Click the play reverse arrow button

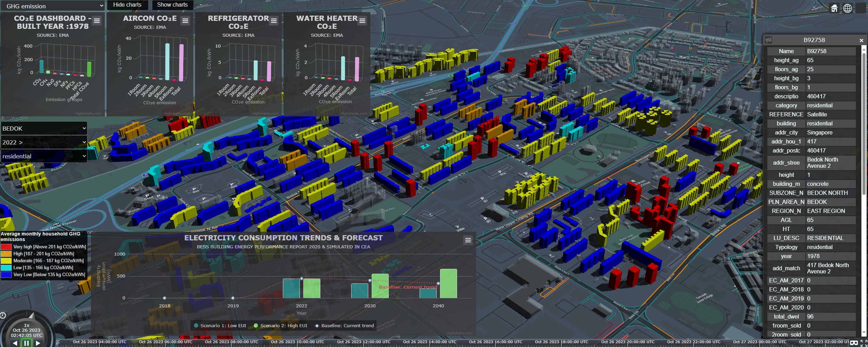[x=15, y=343]
